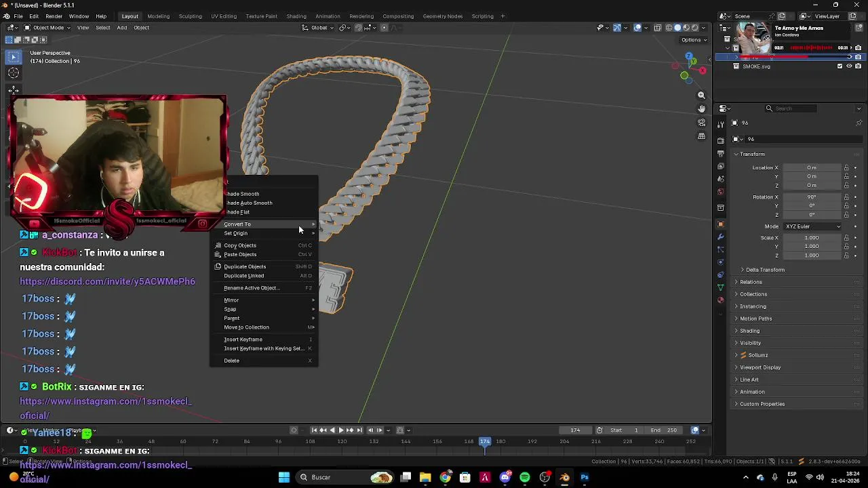Viewport: 868px width, 488px height.
Task: Switch to the Sculpting workspace tab
Action: pos(190,16)
